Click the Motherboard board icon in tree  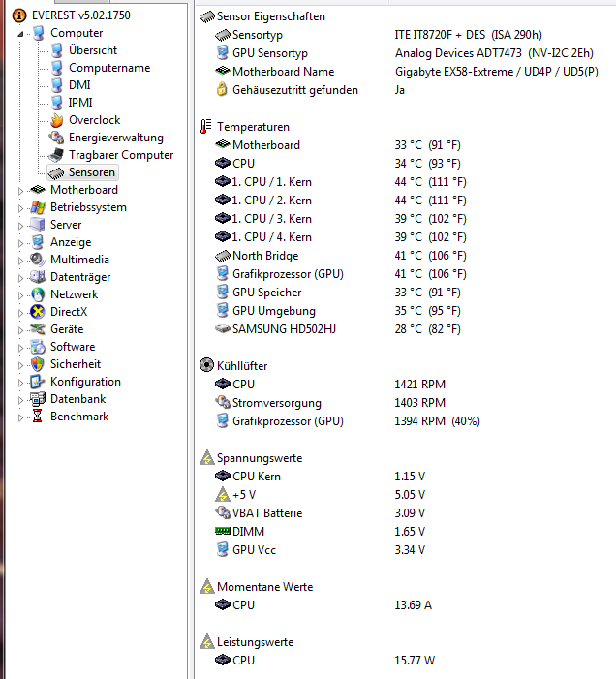click(38, 190)
